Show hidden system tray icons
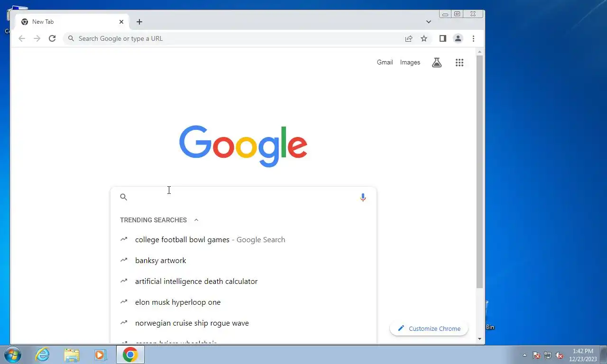This screenshot has height=364, width=607. coord(524,355)
